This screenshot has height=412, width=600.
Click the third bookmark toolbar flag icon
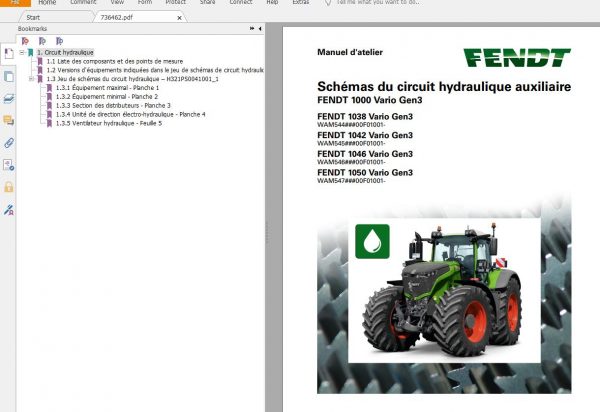tap(59, 41)
